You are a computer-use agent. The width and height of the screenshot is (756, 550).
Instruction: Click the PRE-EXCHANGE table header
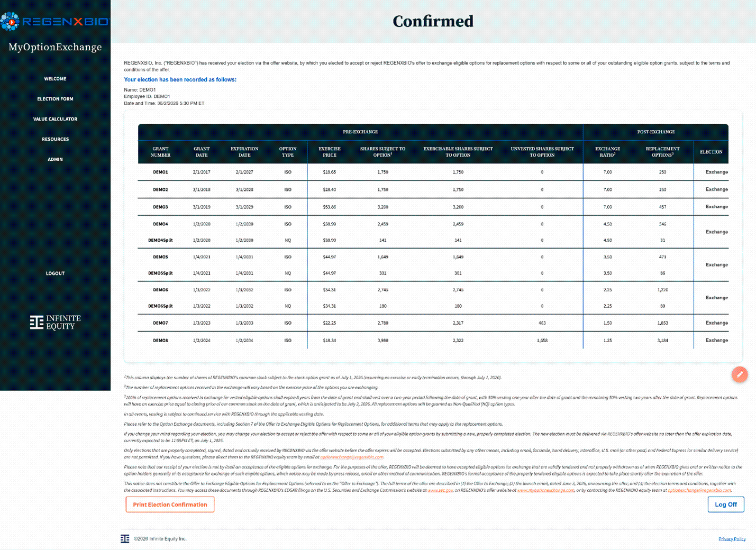[x=360, y=132]
